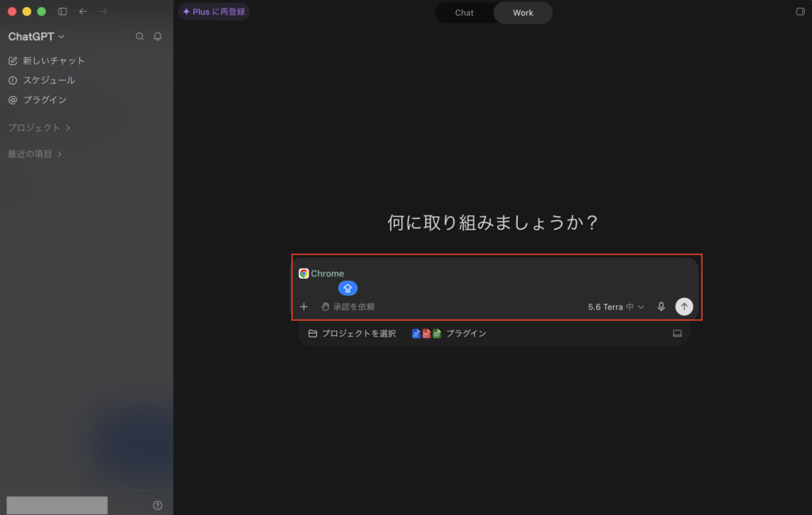Toggle 承認を依頼 option
Viewport: 812px width, 515px height.
348,307
